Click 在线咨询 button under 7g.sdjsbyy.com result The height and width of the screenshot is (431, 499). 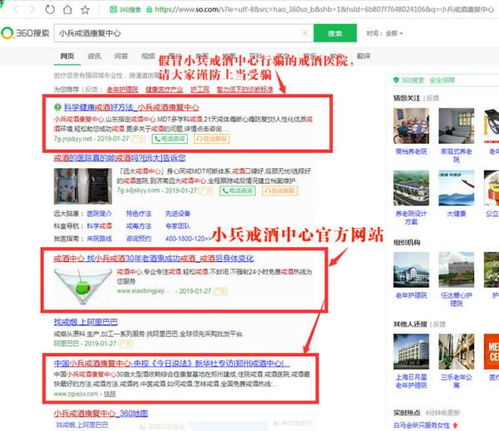tap(280, 191)
